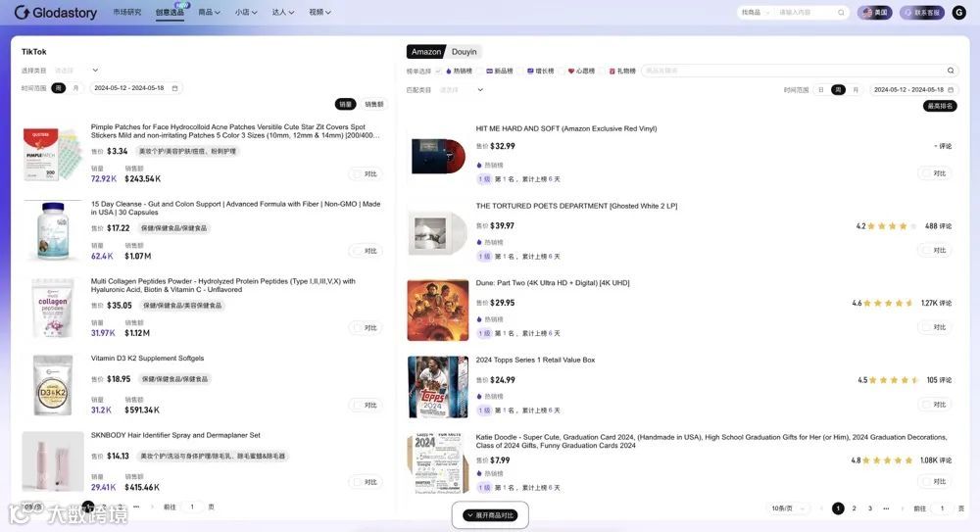This screenshot has width=980, height=532.
Task: Expand the 小店 navigation dropdown
Action: 246,12
